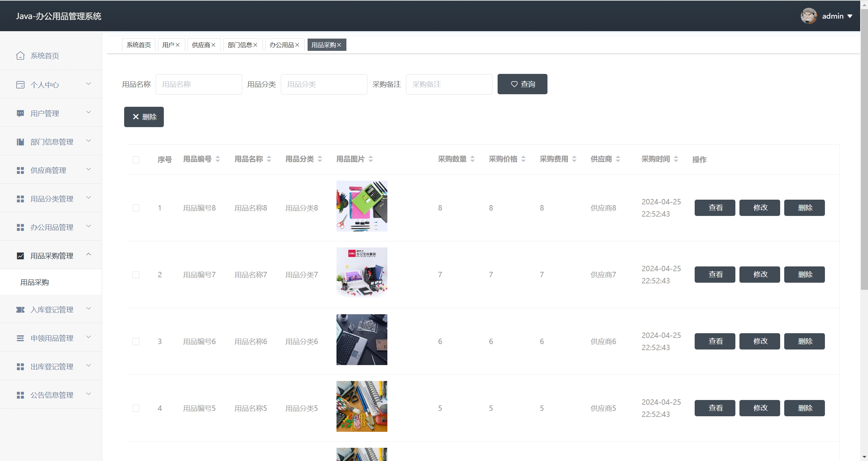Click the grid icon beside 公告信息管理
Screen dimensions: 868x461
tap(20, 395)
